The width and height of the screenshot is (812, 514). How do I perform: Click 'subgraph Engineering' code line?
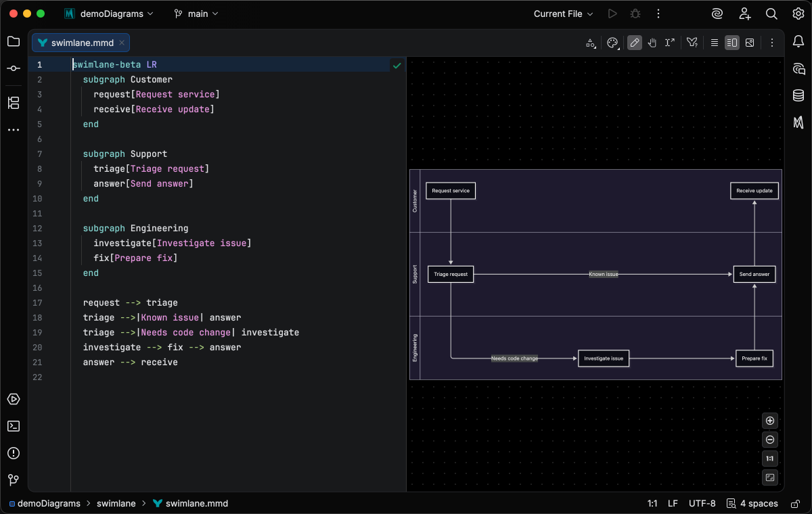pos(136,229)
